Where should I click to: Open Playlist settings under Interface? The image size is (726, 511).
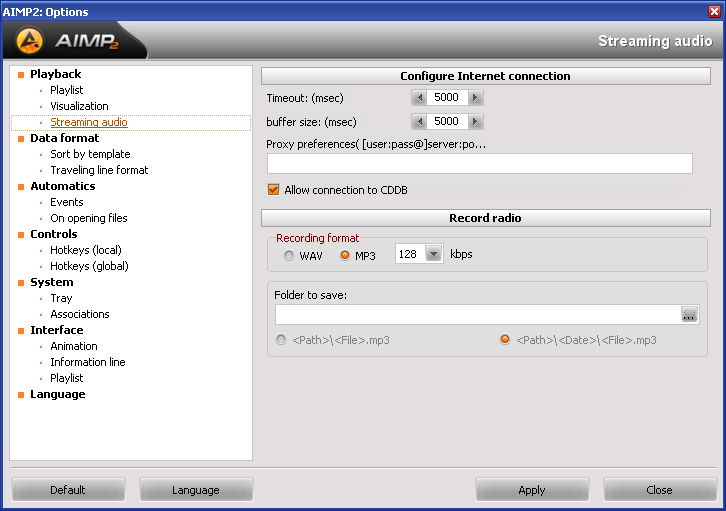(x=67, y=378)
